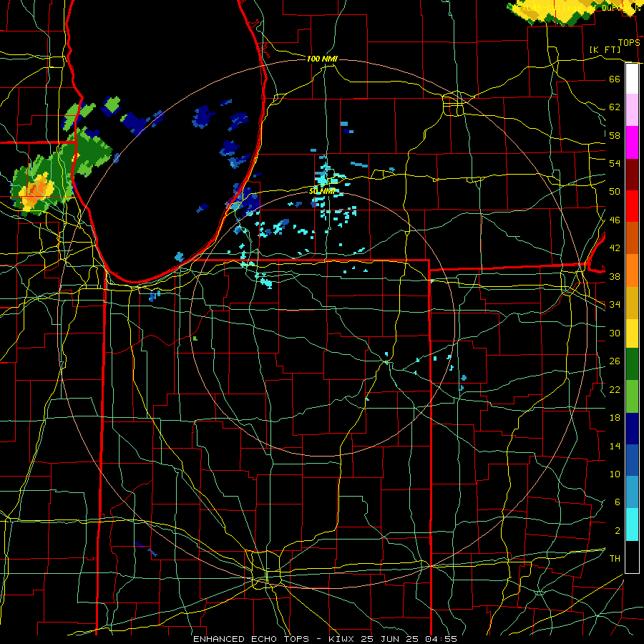
Task: Click the "TH" scale label
Action: click(615, 559)
